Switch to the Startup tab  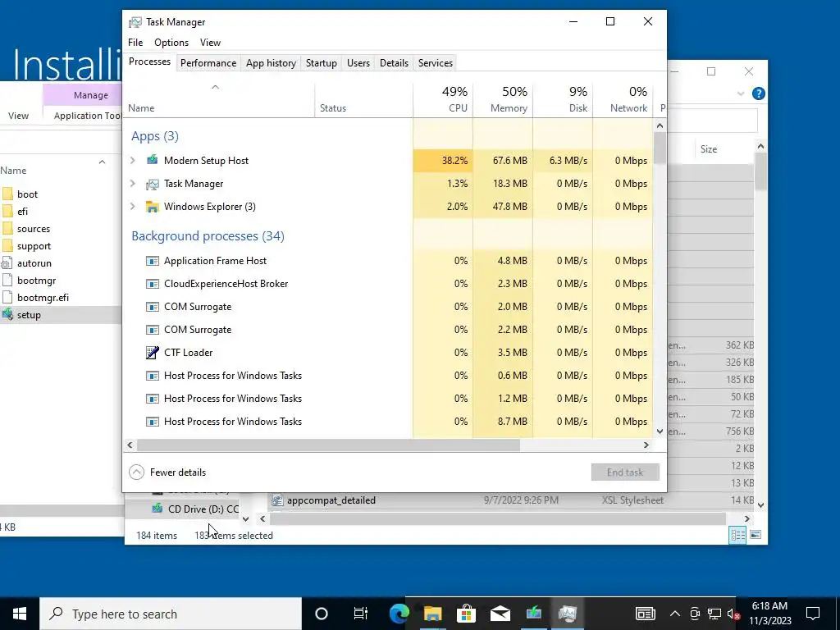coord(322,63)
